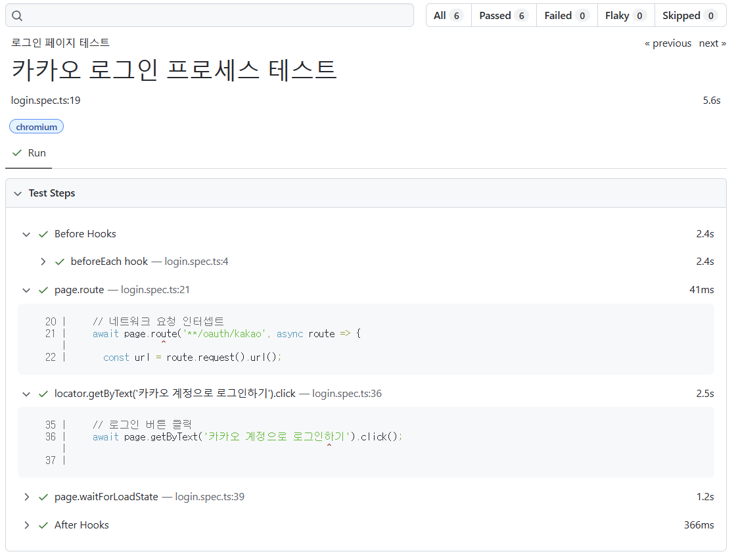Click the search input field
The image size is (736, 560).
click(210, 16)
